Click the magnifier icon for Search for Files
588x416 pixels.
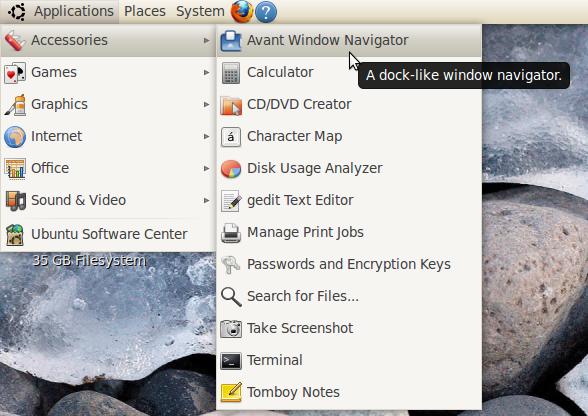(x=231, y=297)
